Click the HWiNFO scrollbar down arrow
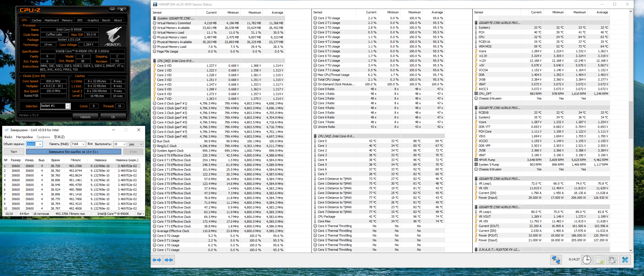 point(631,250)
